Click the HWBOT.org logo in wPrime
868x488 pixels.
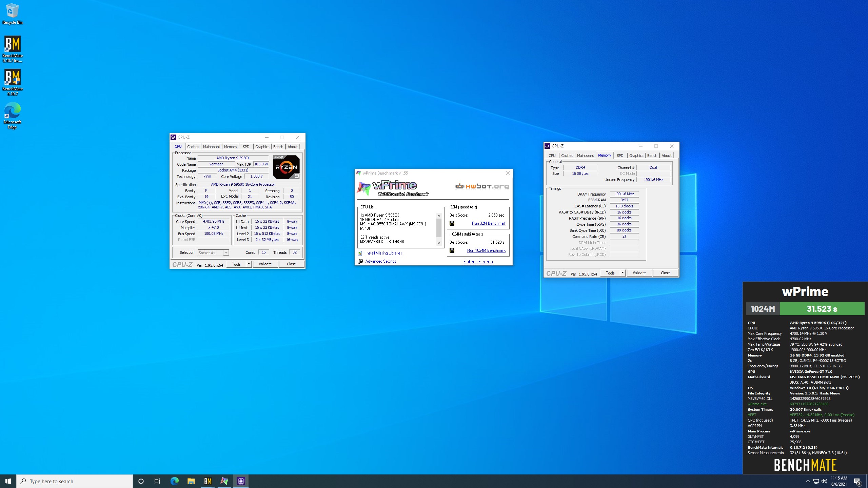(482, 186)
